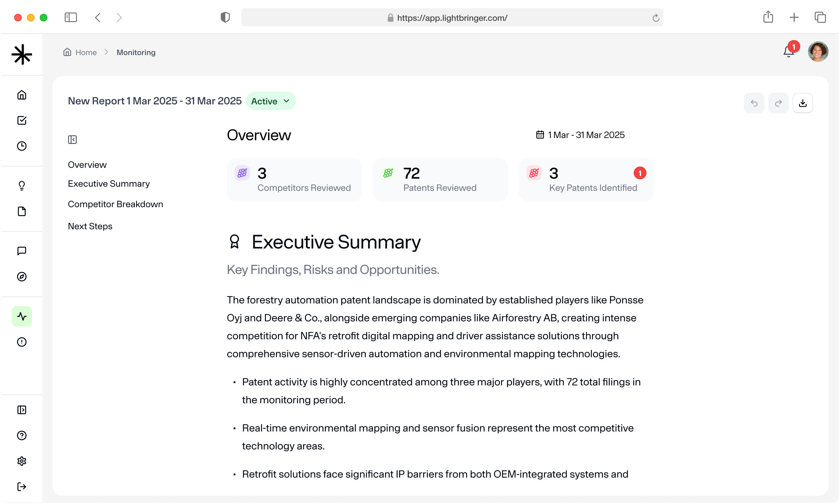The height and width of the screenshot is (504, 840).
Task: Click the 1 Mar - 31 Mar 2025 date range
Action: click(581, 135)
